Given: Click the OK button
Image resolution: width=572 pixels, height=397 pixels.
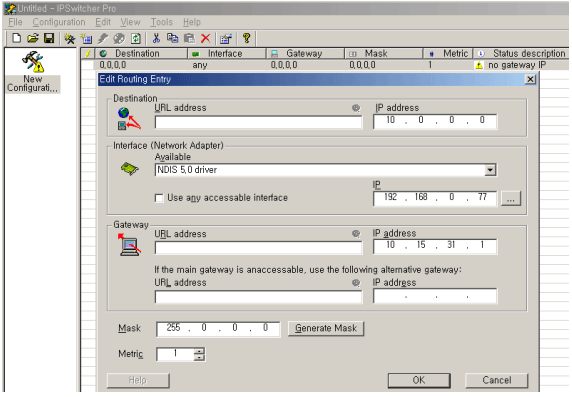Looking at the screenshot, I should coord(419,380).
